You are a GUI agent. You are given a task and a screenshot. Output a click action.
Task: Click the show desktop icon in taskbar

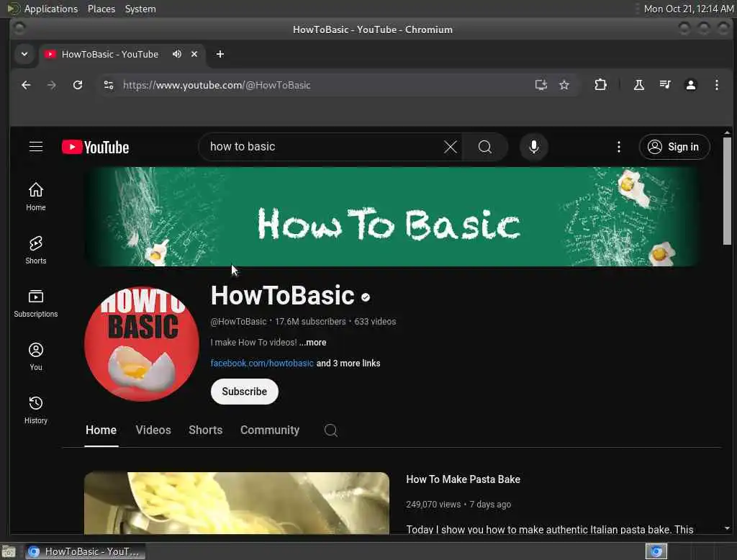point(9,551)
